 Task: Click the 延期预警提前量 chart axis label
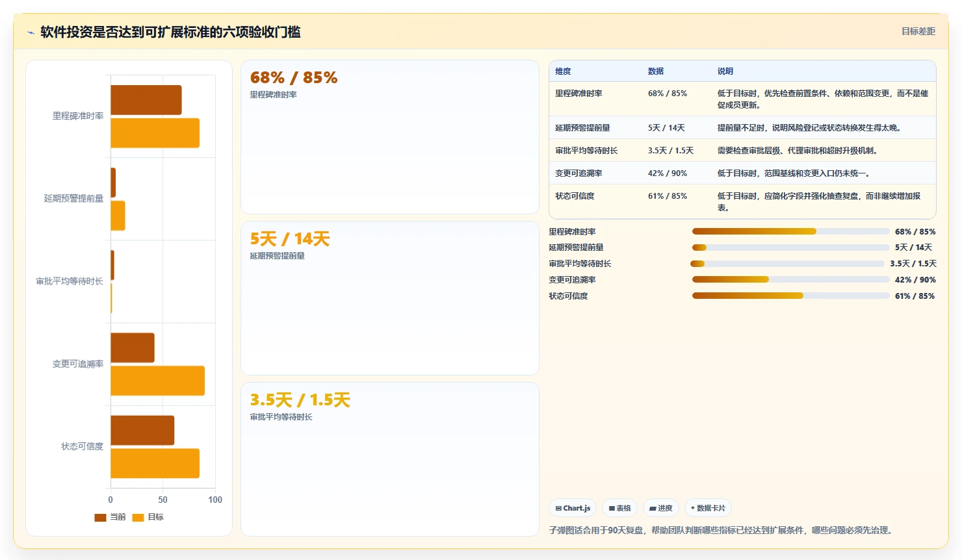73,199
